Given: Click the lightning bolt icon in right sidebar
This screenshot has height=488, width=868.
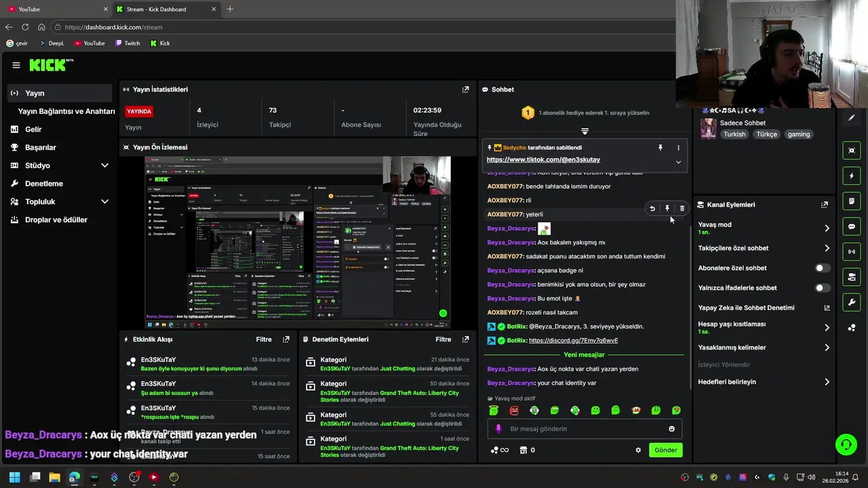Looking at the screenshot, I should tap(852, 176).
